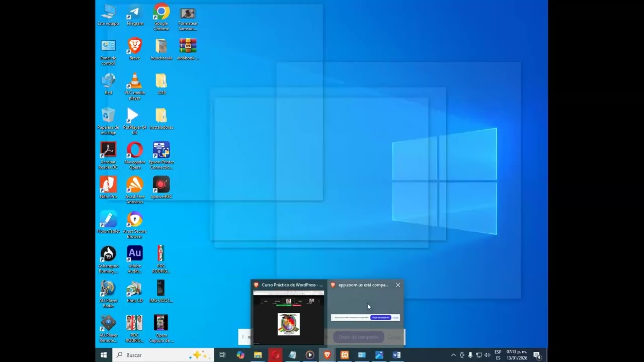This screenshot has width=644, height=362.
Task: Open the Red network icon
Action: 108,84
